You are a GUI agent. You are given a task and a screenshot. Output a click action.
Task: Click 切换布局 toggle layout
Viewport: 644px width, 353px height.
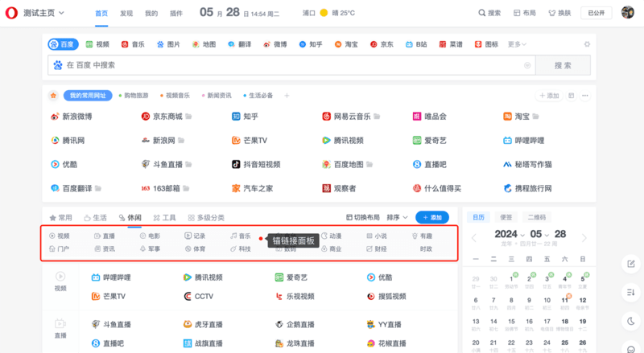tap(363, 218)
